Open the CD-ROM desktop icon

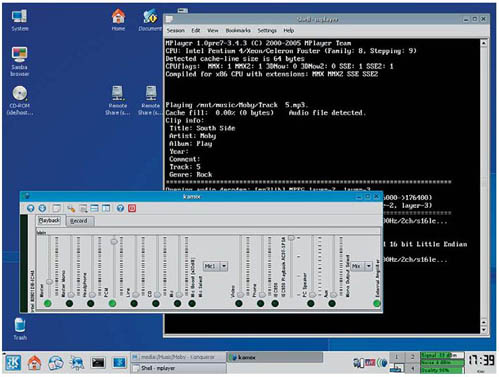coord(20,100)
